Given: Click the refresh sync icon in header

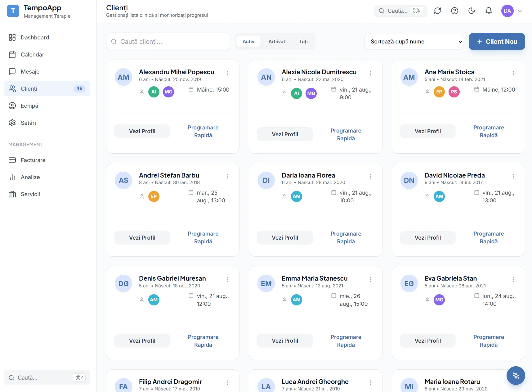Looking at the screenshot, I should click(x=437, y=11).
